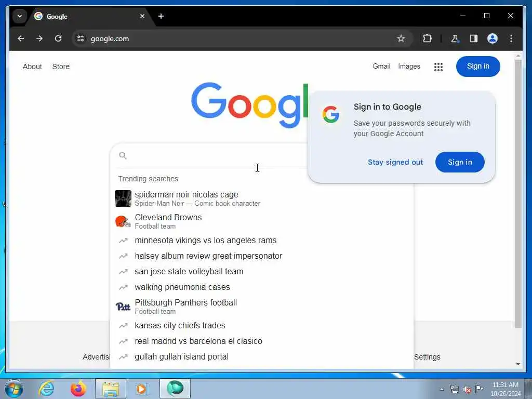Screen dimensions: 532x399
Task: Click the network tray icon
Action: (455, 390)
